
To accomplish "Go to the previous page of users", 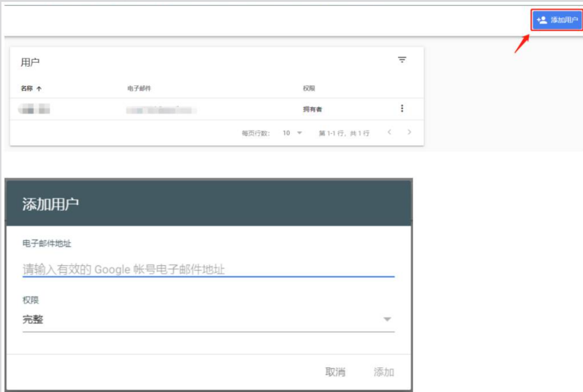I will click(389, 132).
